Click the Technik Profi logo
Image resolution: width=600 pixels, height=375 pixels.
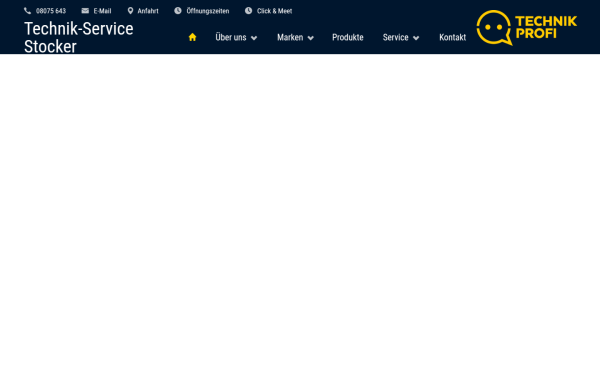point(527,28)
